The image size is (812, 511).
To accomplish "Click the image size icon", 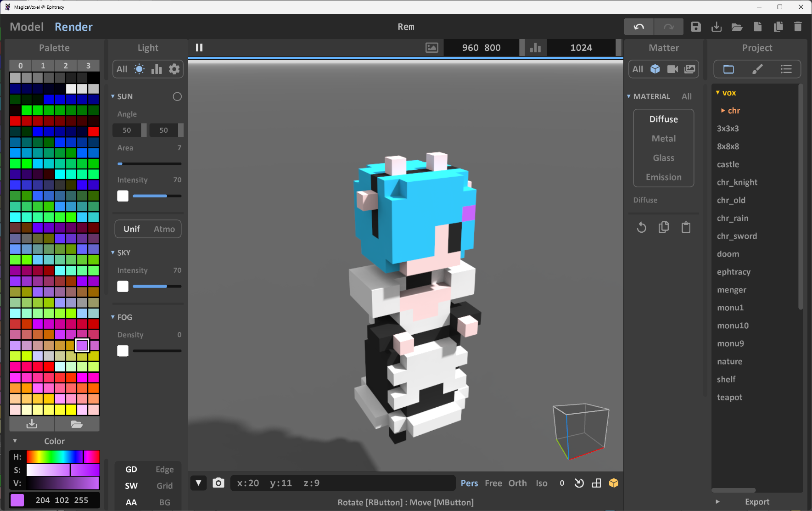I will 432,47.
